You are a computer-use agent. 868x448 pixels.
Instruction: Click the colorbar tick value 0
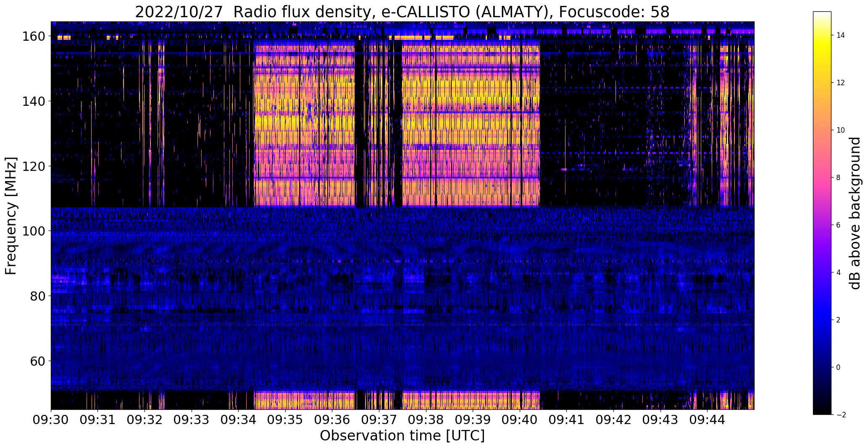(839, 367)
